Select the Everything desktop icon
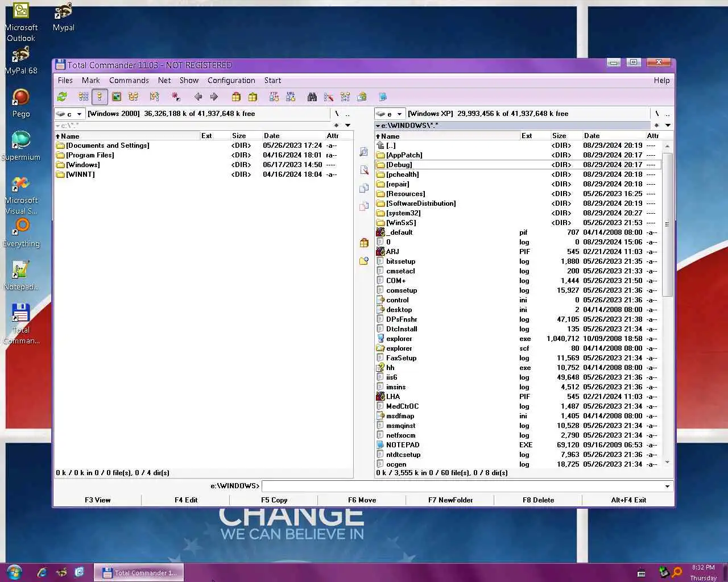728x582 pixels. pos(21,233)
